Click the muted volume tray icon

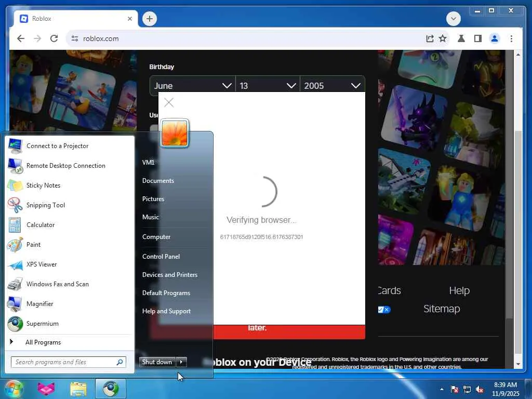pos(480,389)
